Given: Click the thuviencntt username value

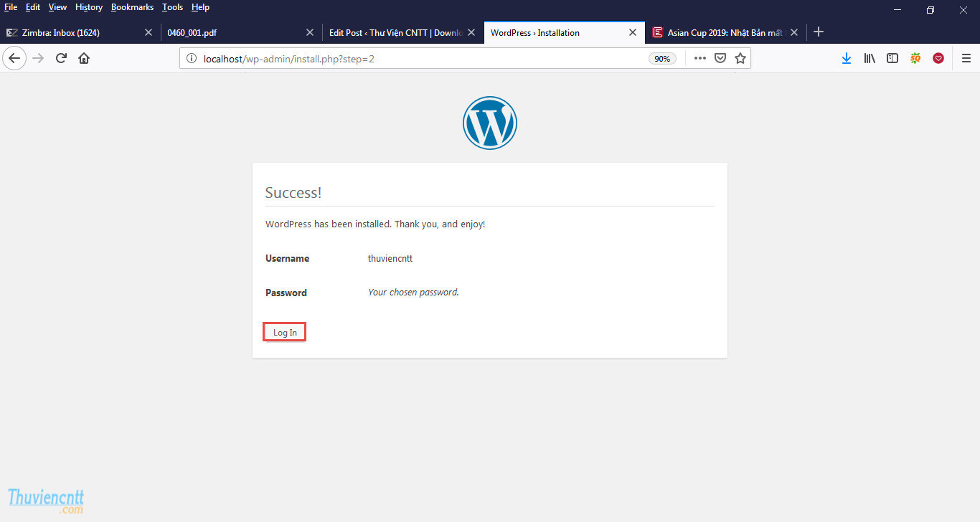Looking at the screenshot, I should [x=390, y=258].
